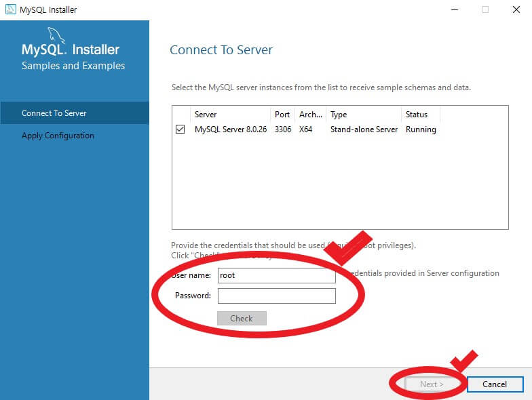
Task: Focus the empty Password field
Action: coord(277,296)
